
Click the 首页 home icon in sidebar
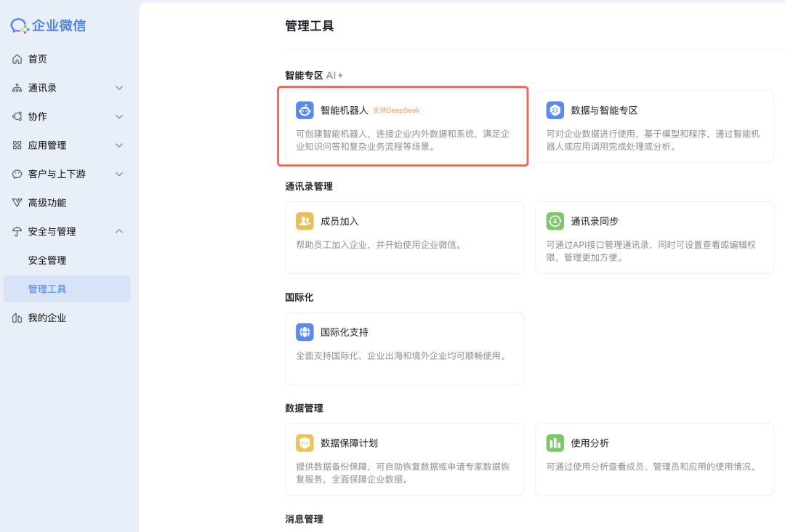point(17,59)
